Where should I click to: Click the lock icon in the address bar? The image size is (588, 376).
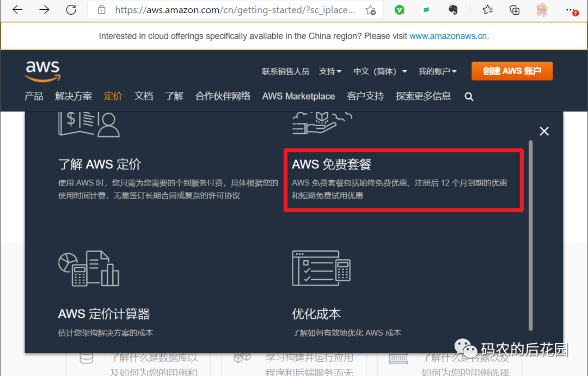[101, 10]
